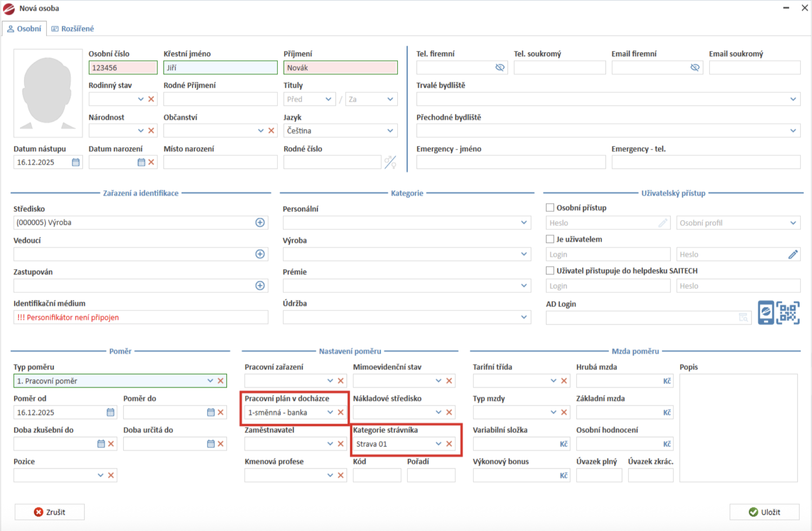This screenshot has height=531, width=812.
Task: Expand the Kategorie strávníka dropdown
Action: [438, 444]
